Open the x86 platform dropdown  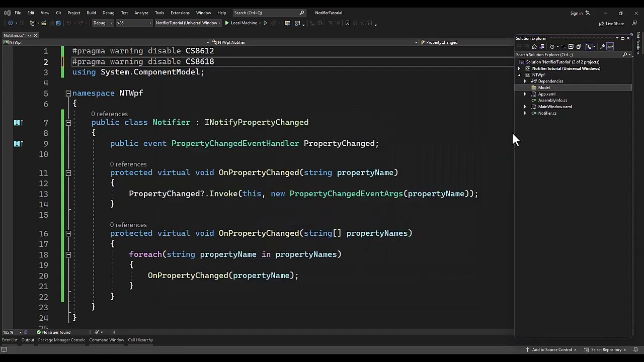tap(134, 23)
